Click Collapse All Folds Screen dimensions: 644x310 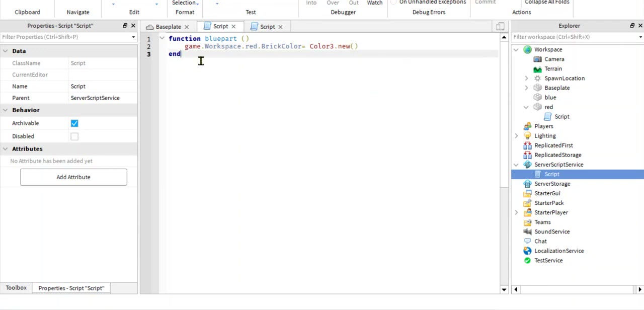(x=547, y=3)
